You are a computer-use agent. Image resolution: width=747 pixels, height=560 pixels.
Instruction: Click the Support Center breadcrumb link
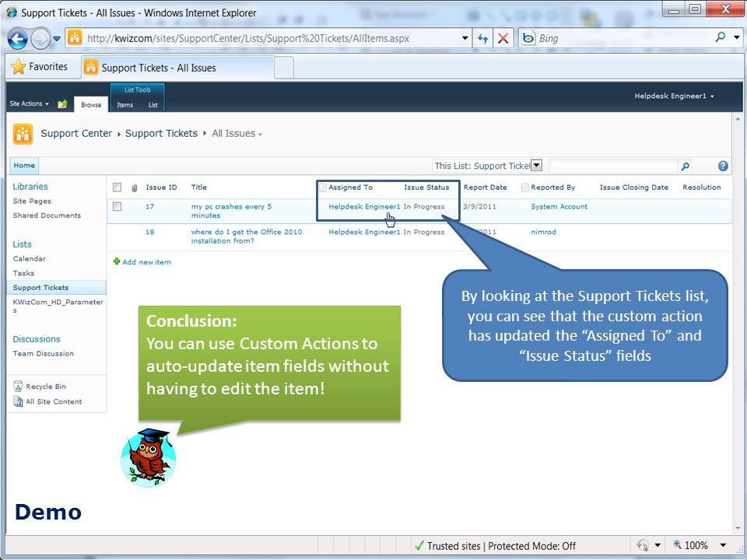pyautogui.click(x=76, y=133)
